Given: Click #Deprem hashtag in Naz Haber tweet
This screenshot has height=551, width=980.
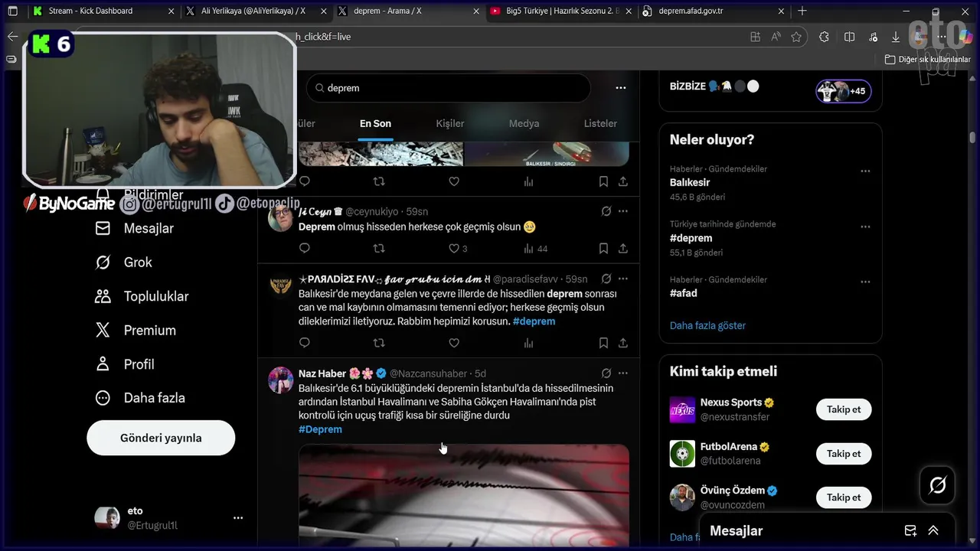Looking at the screenshot, I should pyautogui.click(x=320, y=429).
